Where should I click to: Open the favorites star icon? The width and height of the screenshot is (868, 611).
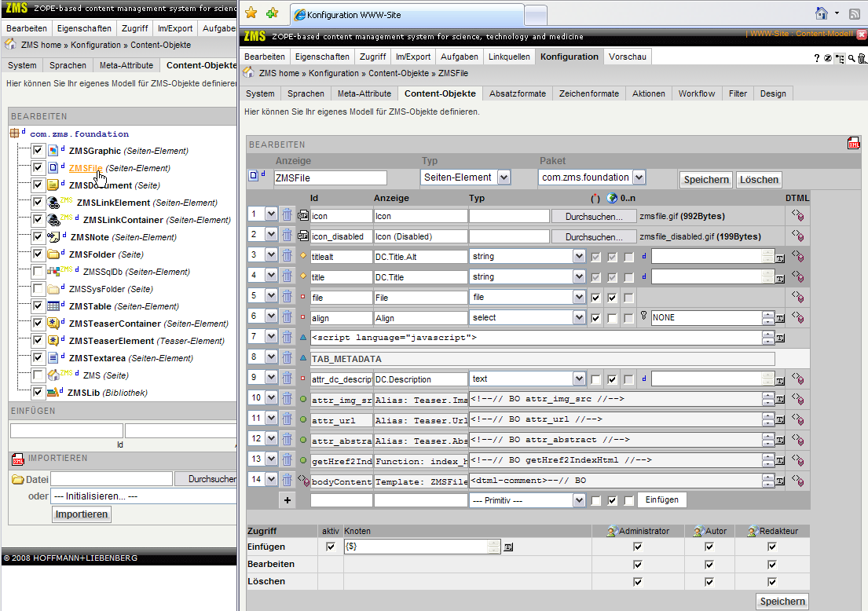tap(251, 13)
